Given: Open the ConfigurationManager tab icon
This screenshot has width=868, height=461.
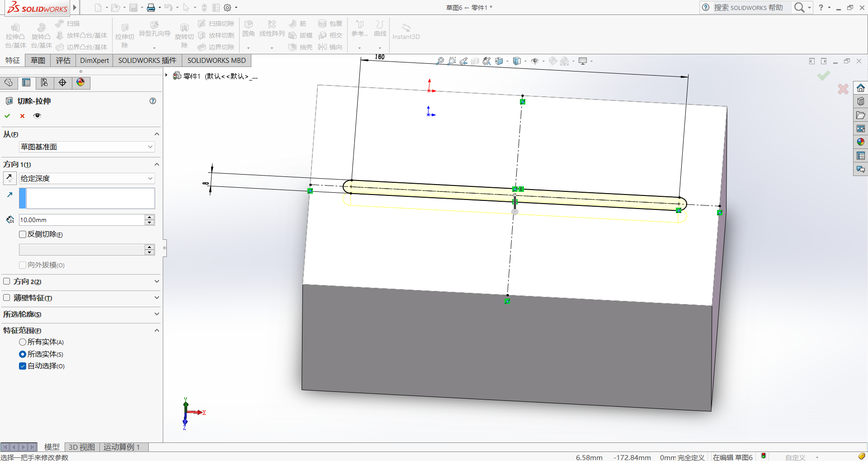Looking at the screenshot, I should click(x=44, y=82).
